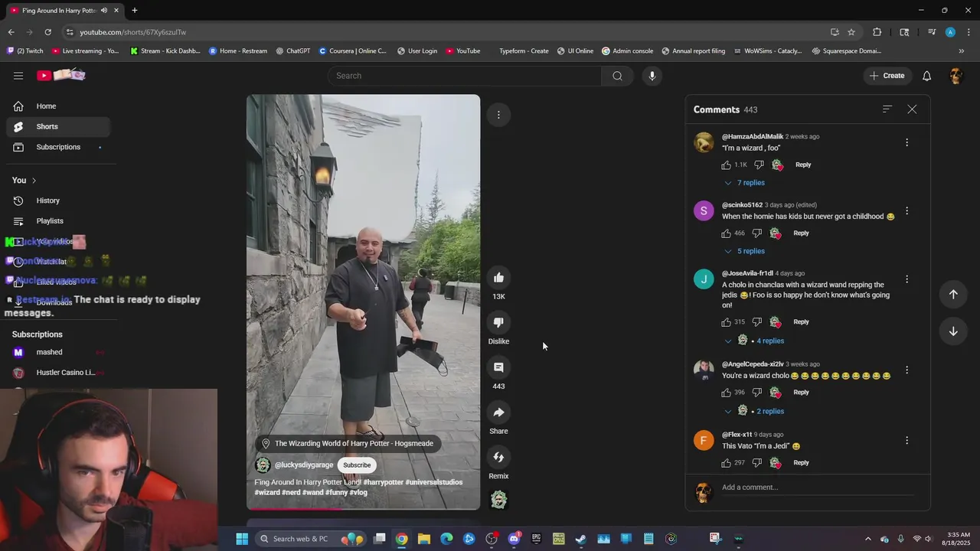Open File Explorer from the taskbar
This screenshot has height=551, width=980.
tap(424, 539)
